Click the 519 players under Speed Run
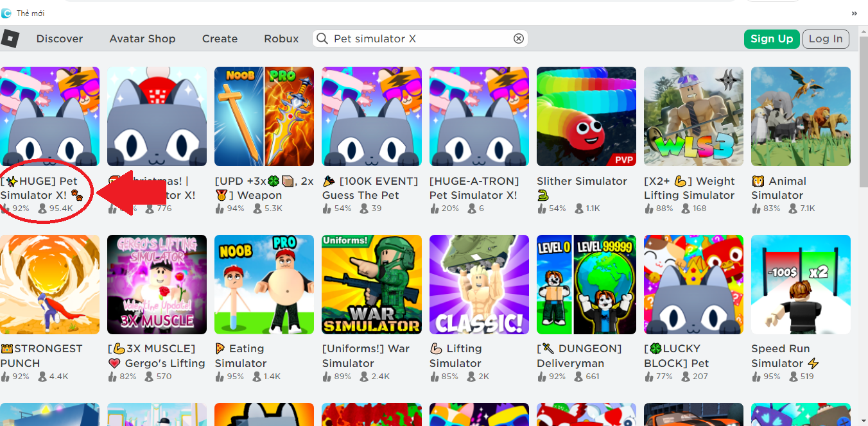This screenshot has height=426, width=868. pyautogui.click(x=802, y=377)
